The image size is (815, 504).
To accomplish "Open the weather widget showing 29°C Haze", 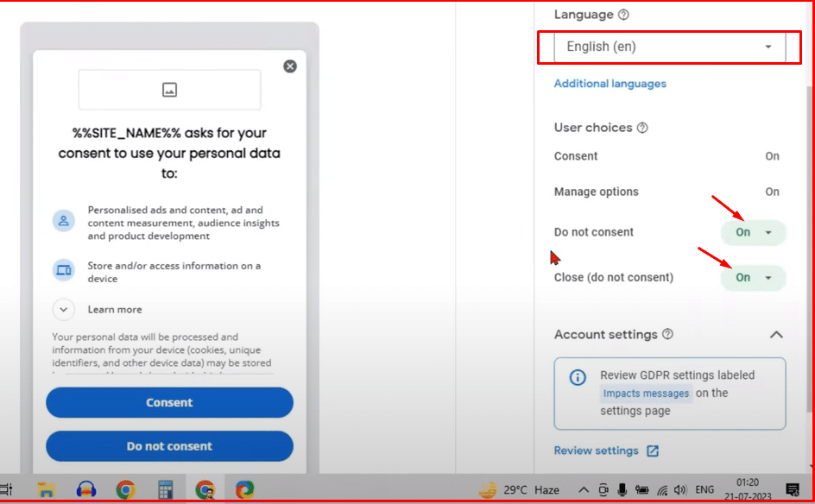I will coord(519,489).
